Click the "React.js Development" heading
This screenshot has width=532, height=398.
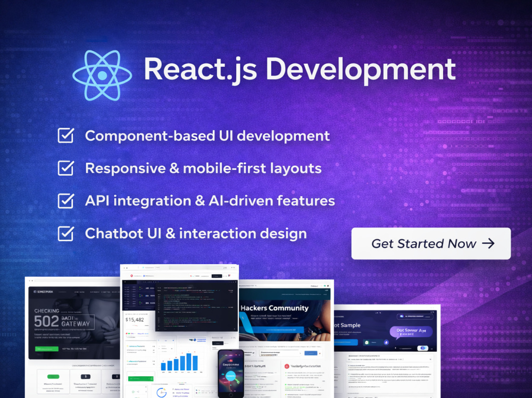click(300, 70)
